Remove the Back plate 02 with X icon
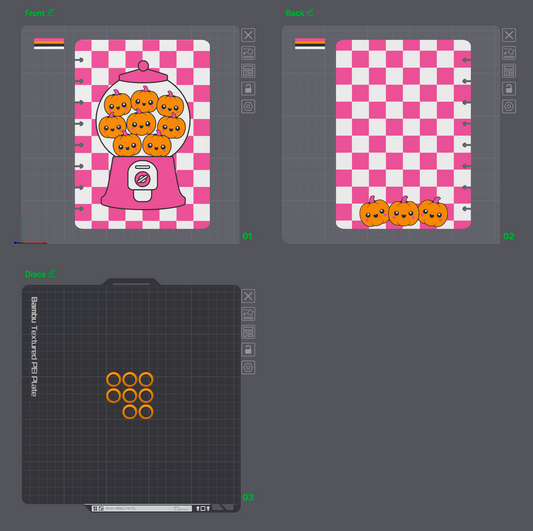The height and width of the screenshot is (531, 533). coord(509,35)
